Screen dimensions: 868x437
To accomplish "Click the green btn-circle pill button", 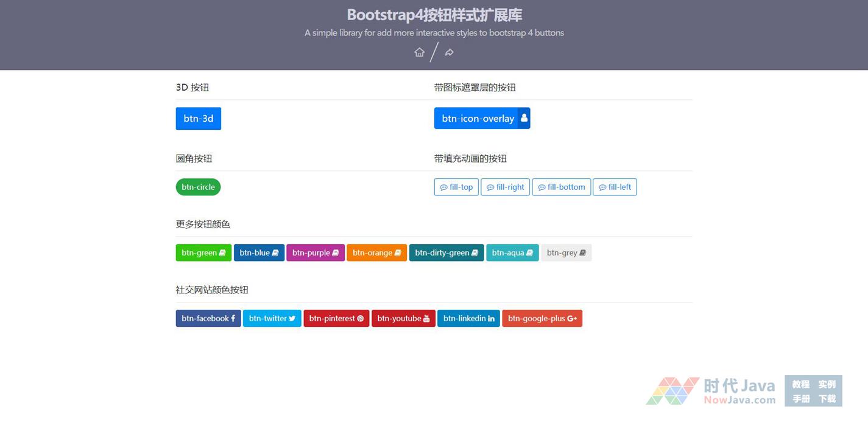I will (x=198, y=187).
